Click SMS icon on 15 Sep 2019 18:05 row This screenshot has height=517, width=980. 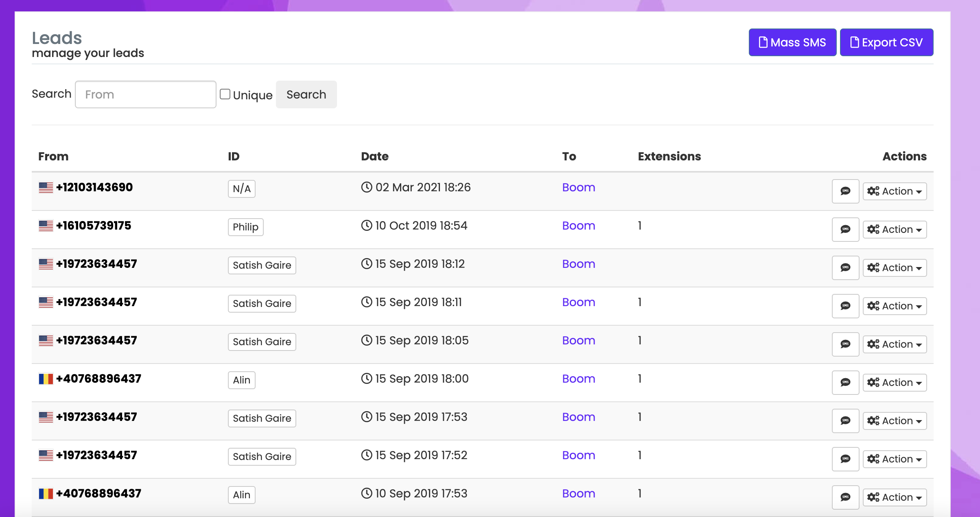tap(845, 344)
